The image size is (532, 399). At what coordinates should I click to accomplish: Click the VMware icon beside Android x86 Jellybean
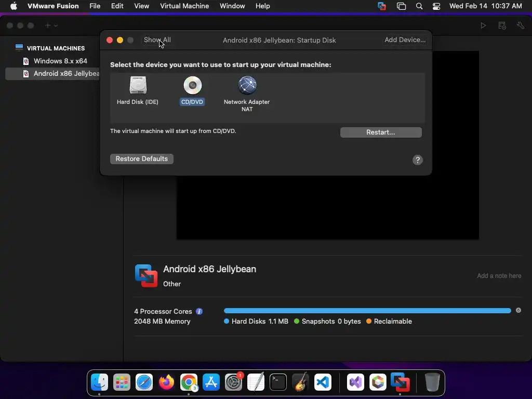point(146,276)
